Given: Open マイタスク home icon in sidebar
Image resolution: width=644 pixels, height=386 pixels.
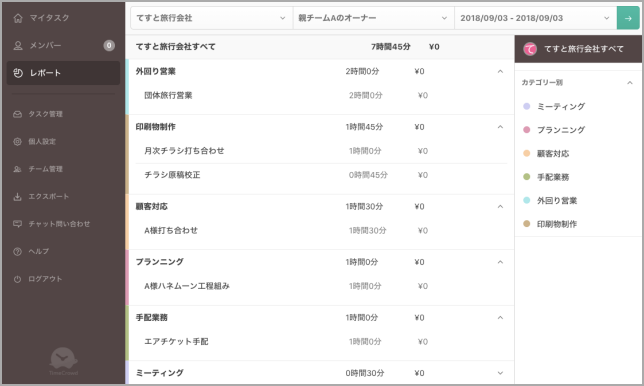Looking at the screenshot, I should [18, 18].
